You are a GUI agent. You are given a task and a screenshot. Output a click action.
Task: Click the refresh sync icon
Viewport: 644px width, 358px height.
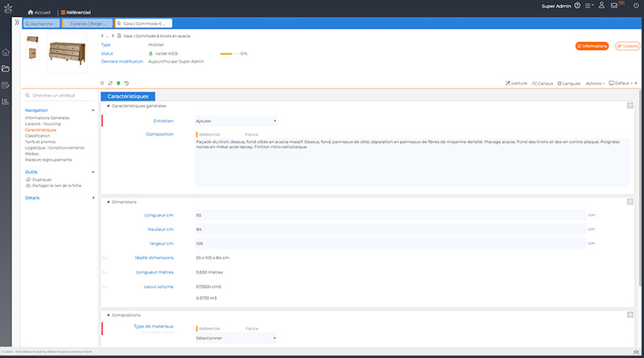click(110, 84)
